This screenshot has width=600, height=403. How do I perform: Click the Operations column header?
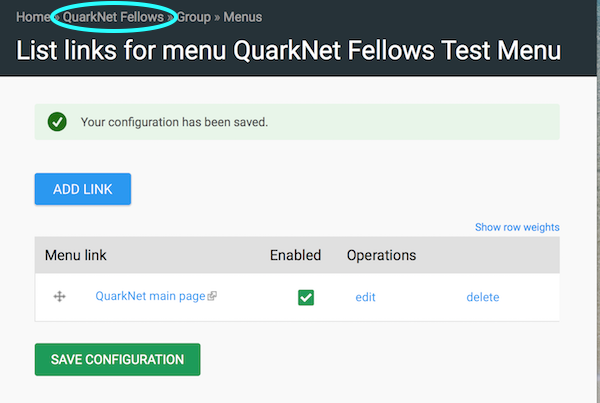[381, 255]
